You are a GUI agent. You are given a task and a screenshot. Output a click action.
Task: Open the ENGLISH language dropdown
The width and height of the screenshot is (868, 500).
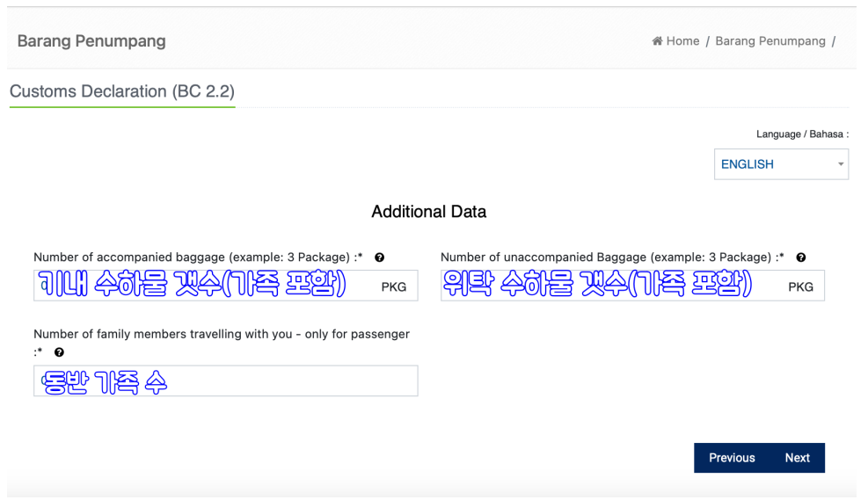point(781,164)
